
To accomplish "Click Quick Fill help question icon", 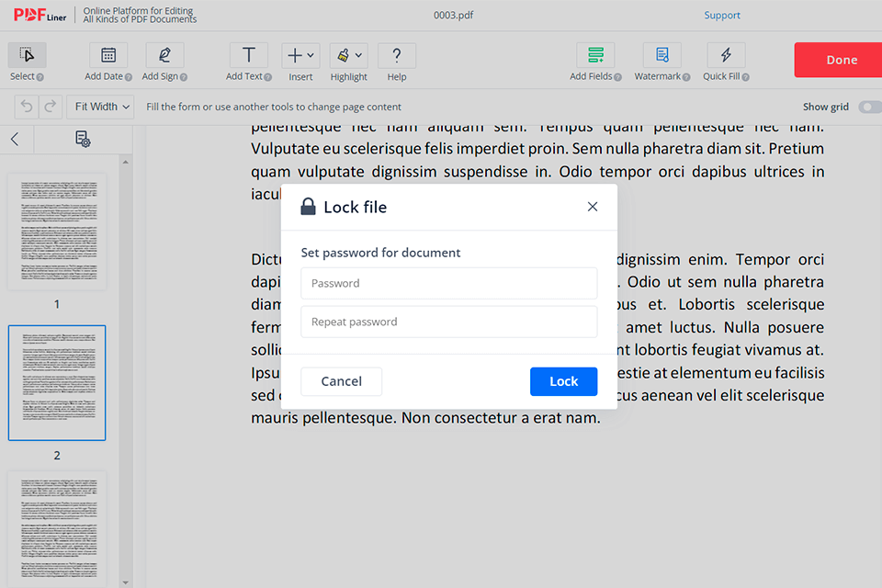I will (745, 77).
